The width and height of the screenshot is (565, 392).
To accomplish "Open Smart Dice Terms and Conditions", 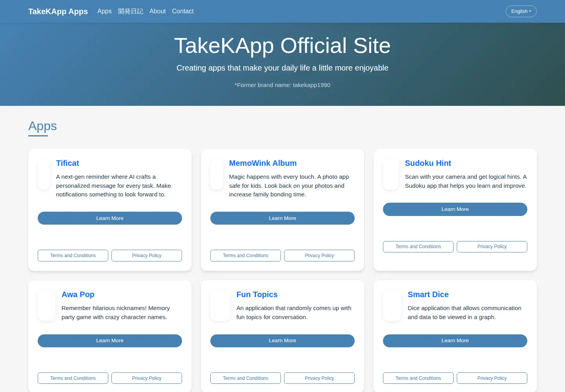I will coord(418,378).
